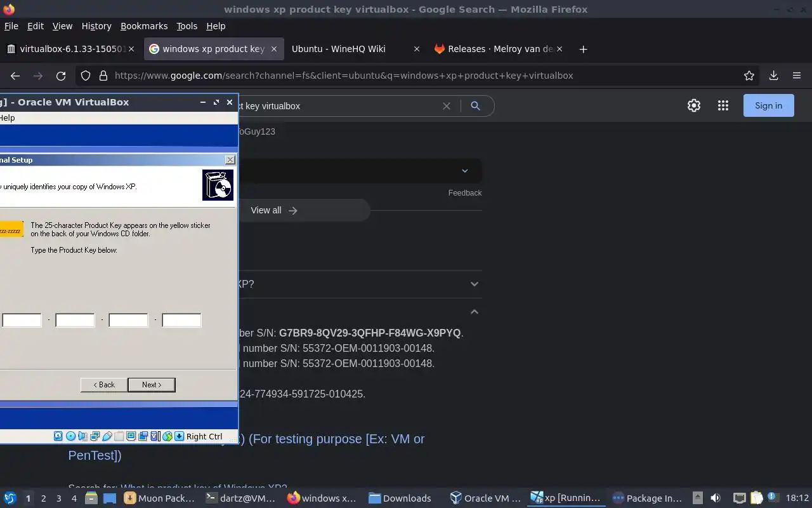Open Google quick settings gear
Viewport: 812px width, 508px height.
point(694,106)
